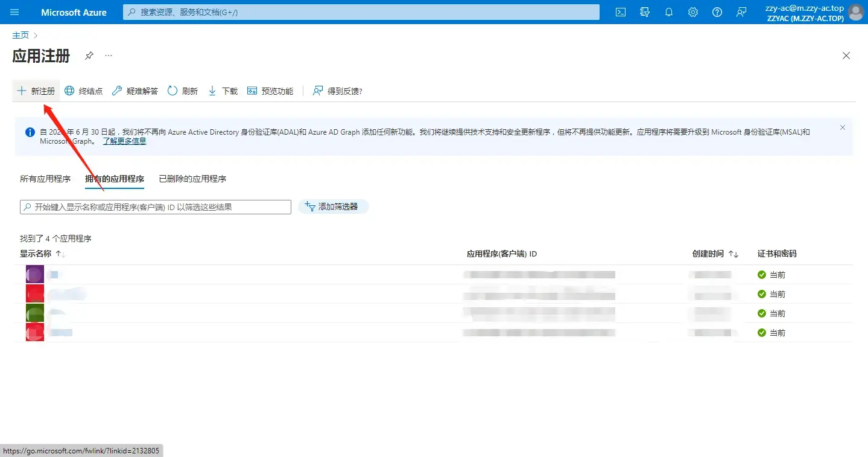Sort by 创建时间 column
This screenshot has height=457, width=868.
(x=715, y=254)
